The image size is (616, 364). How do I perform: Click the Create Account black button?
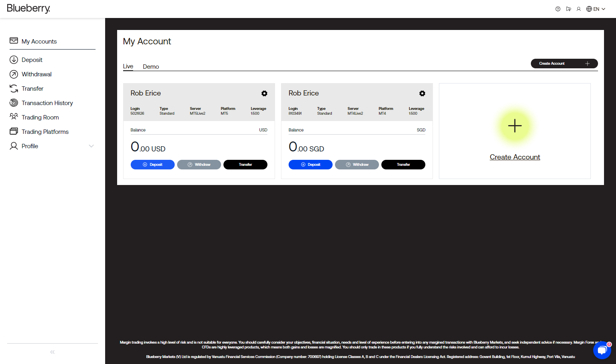564,64
